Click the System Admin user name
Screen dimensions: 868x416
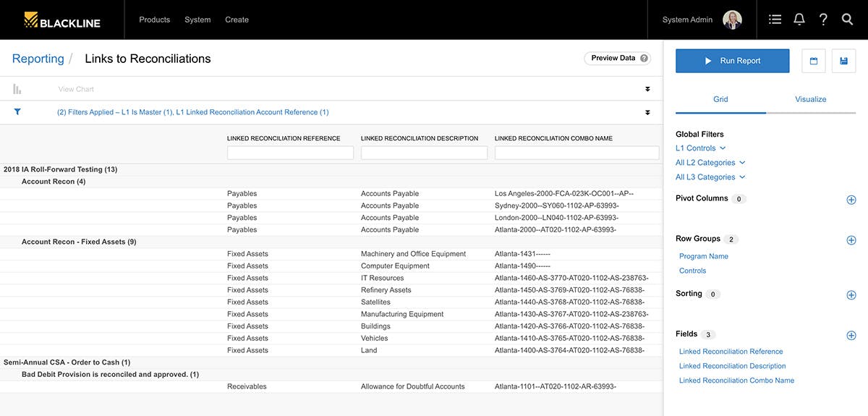click(687, 20)
